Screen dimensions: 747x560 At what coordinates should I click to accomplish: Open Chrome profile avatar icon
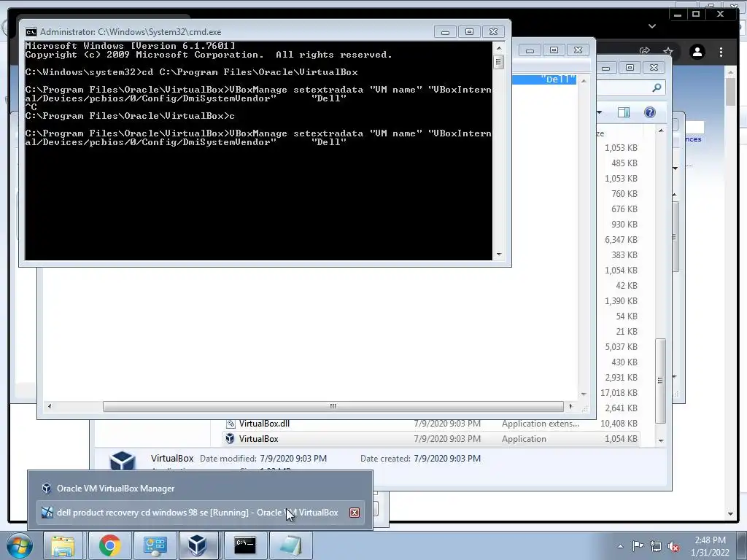697,52
